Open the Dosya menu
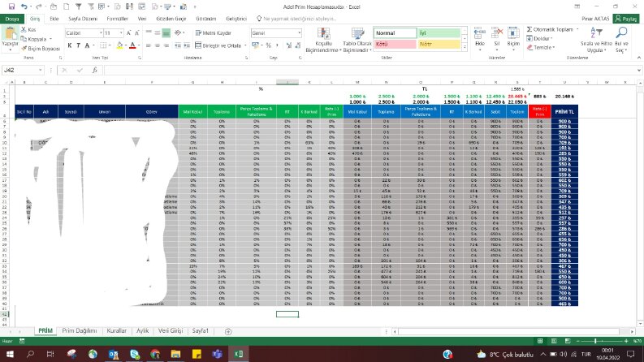Image resolution: width=644 pixels, height=362 pixels. click(x=12, y=19)
